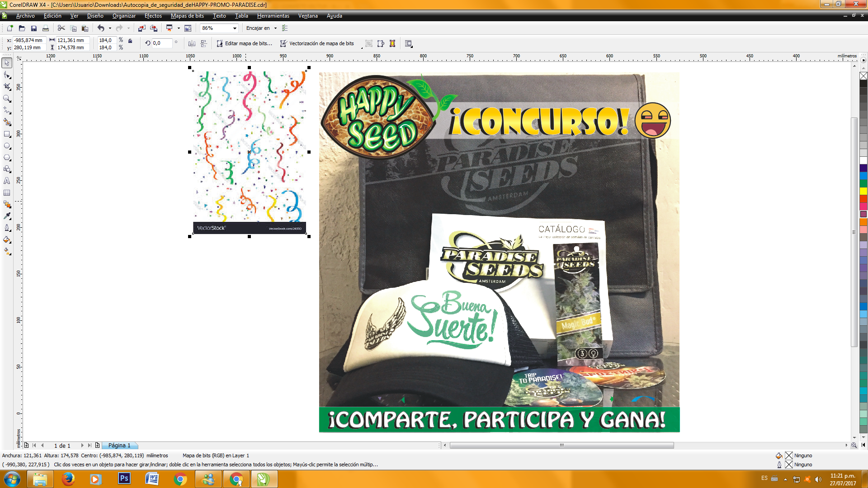Image resolution: width=868 pixels, height=488 pixels.
Task: Pick the green swatch in palette
Action: coord(863,183)
